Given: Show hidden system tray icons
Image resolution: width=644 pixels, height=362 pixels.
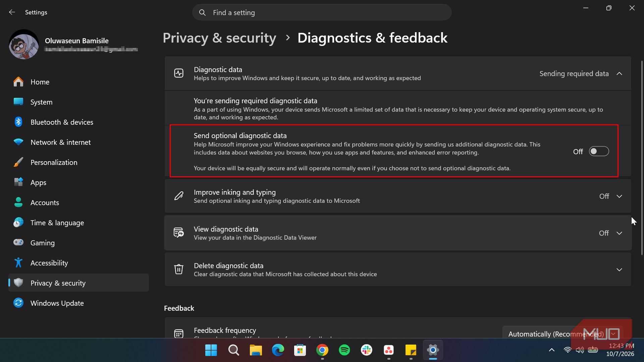Looking at the screenshot, I should pyautogui.click(x=551, y=350).
